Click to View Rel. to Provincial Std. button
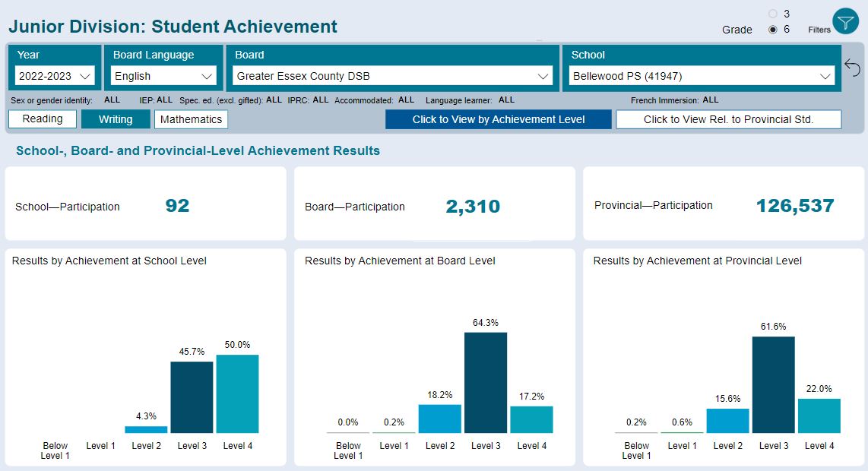 (x=728, y=119)
